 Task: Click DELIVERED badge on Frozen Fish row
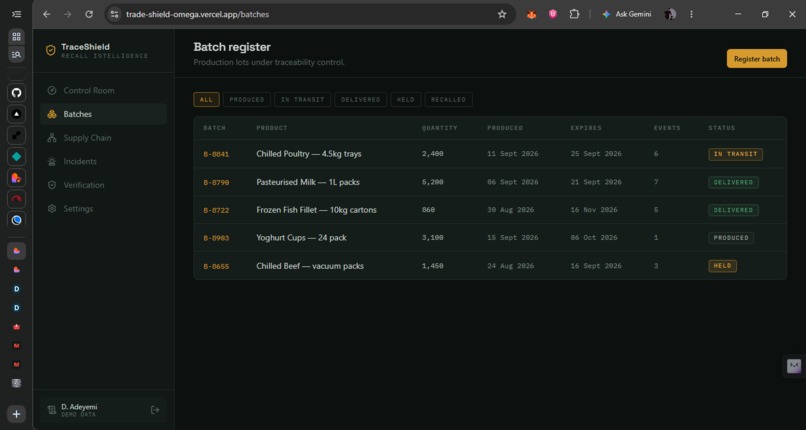[733, 210]
